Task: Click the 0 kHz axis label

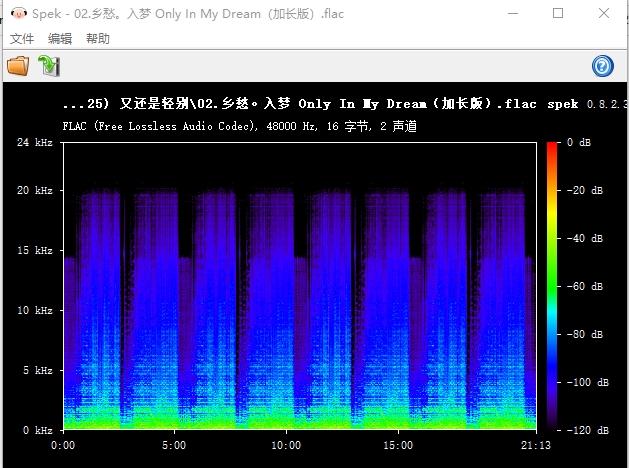Action: pyautogui.click(x=37, y=430)
